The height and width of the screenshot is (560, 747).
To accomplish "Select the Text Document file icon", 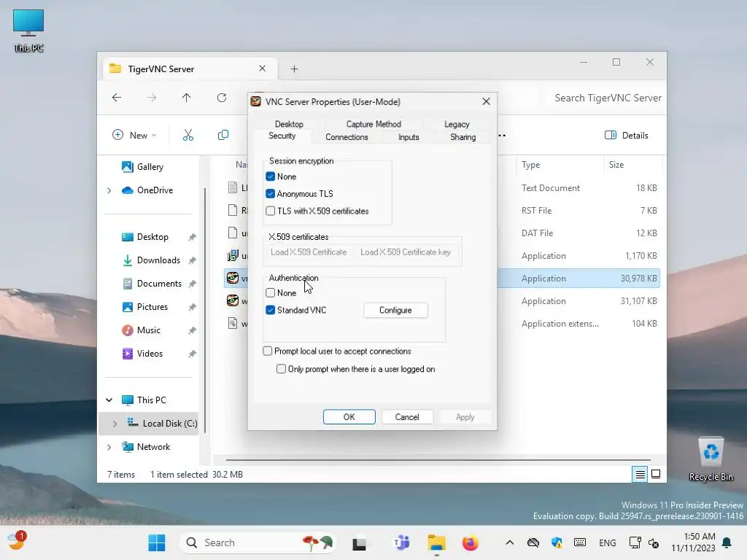I will [x=233, y=187].
